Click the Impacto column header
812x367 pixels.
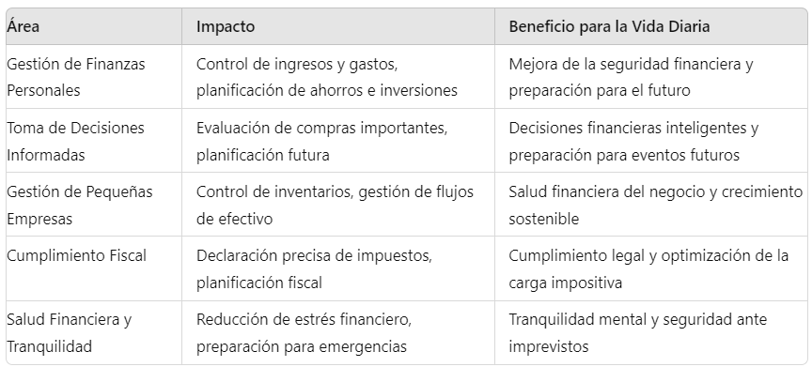tap(338, 26)
